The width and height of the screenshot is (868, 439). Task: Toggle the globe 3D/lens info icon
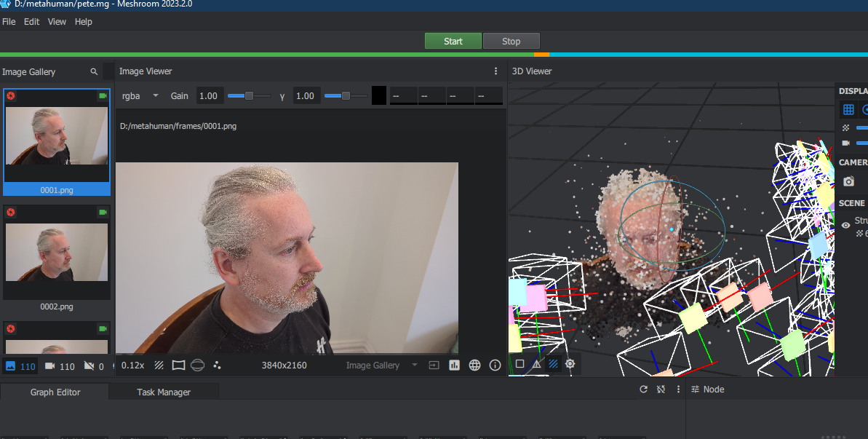(x=474, y=365)
